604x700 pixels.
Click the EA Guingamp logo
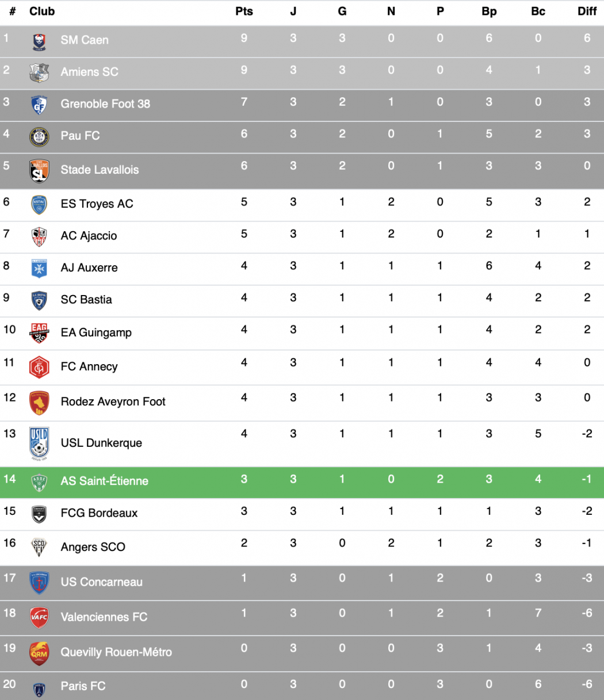(x=39, y=334)
